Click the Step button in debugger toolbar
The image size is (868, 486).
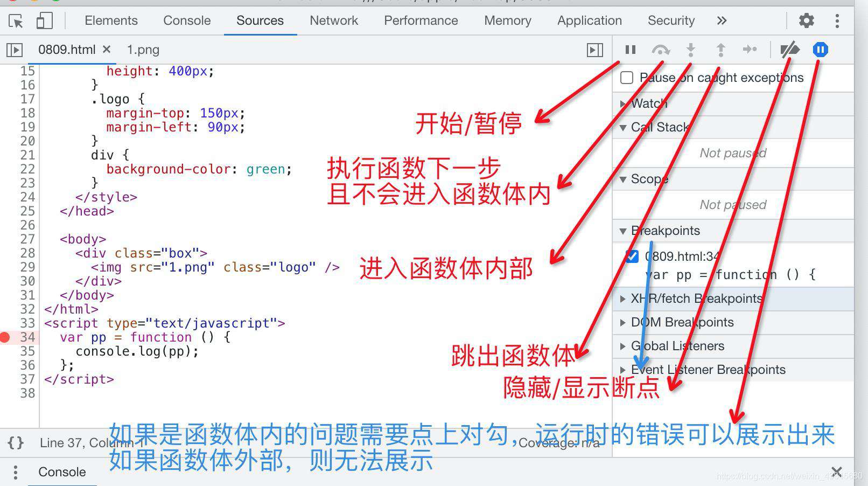coord(750,50)
